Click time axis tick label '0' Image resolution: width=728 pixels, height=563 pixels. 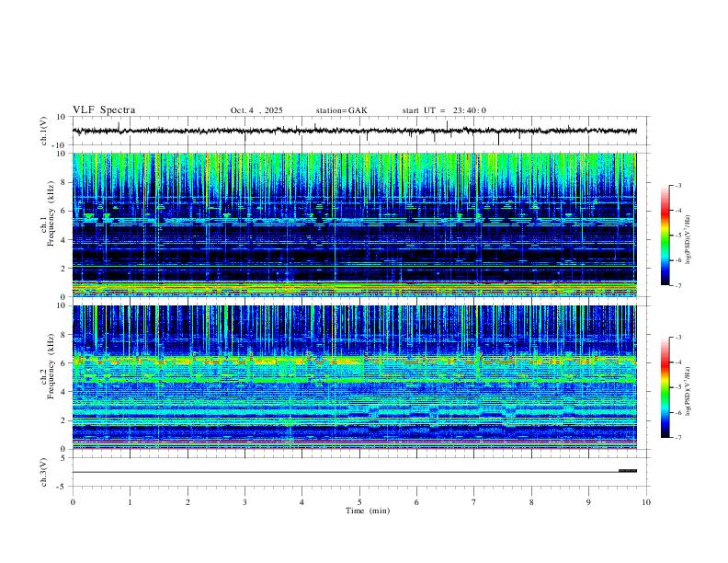tap(73, 502)
